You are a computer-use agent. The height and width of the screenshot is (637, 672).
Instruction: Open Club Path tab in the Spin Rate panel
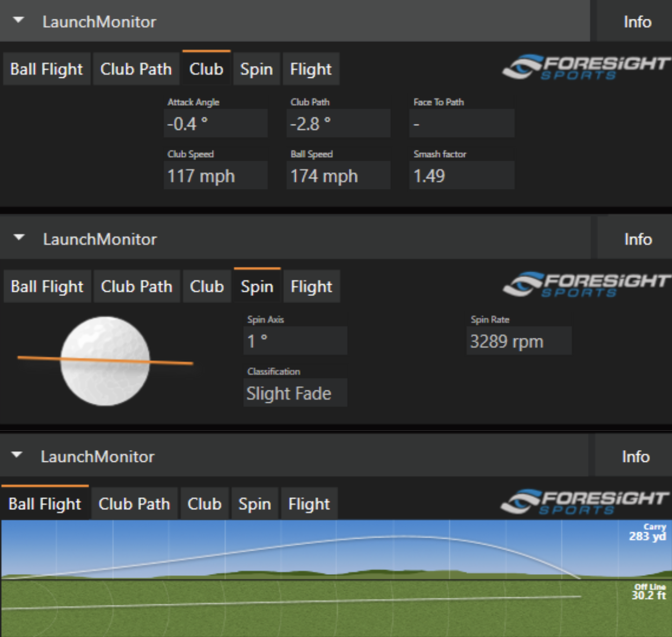point(136,287)
